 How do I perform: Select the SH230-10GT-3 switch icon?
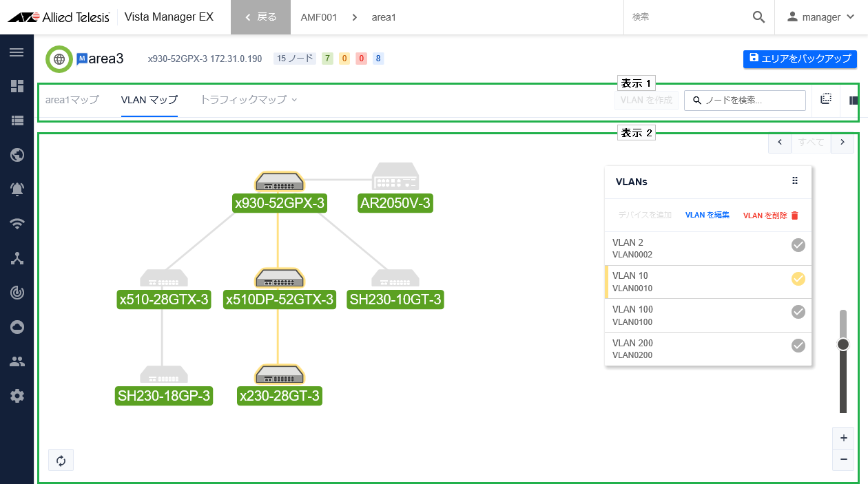395,278
